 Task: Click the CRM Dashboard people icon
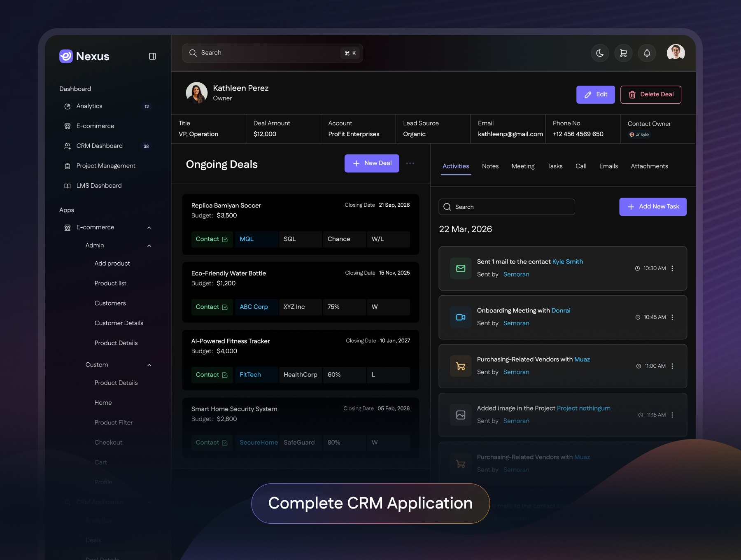[68, 146]
